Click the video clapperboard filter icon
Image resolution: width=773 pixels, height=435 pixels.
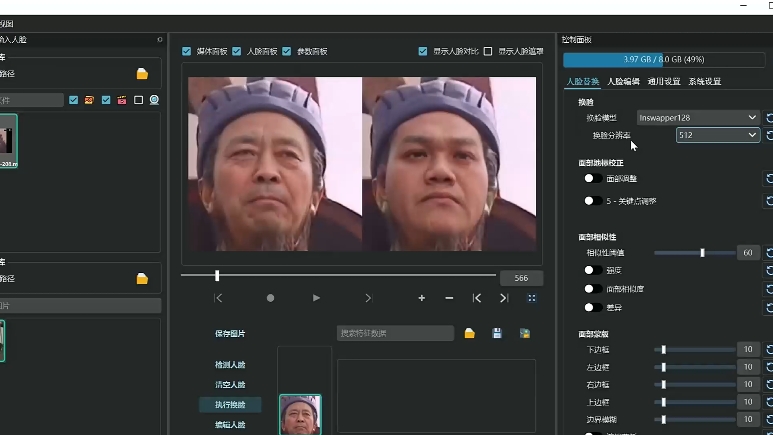tap(122, 100)
